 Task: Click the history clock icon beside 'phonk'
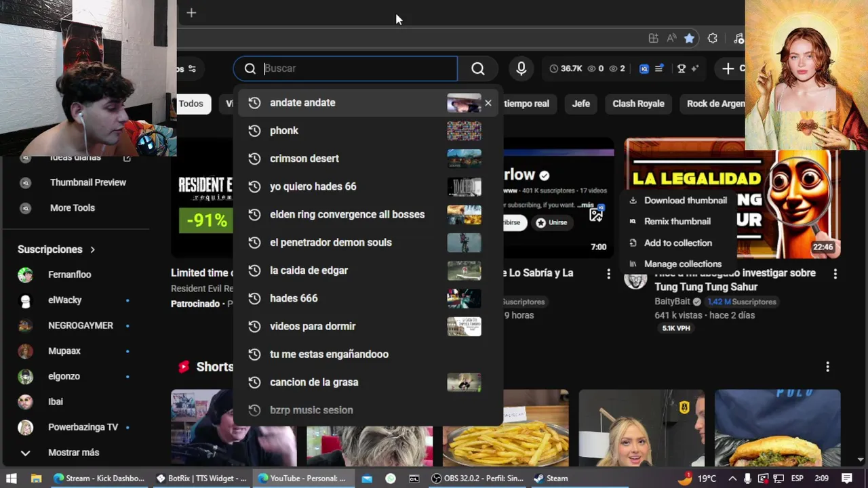(254, 131)
